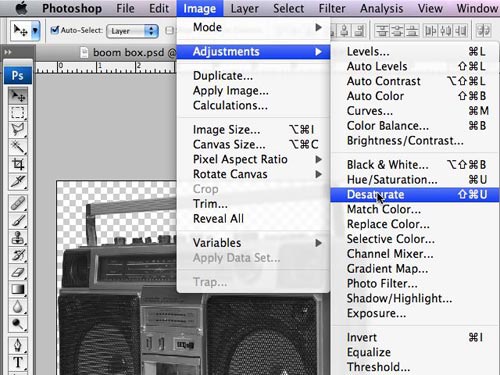The height and width of the screenshot is (375, 500).
Task: Open the Apple menu
Action: (21, 8)
